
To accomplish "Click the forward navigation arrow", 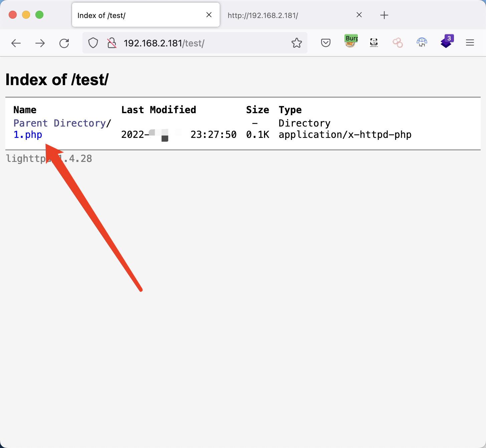I will point(40,43).
